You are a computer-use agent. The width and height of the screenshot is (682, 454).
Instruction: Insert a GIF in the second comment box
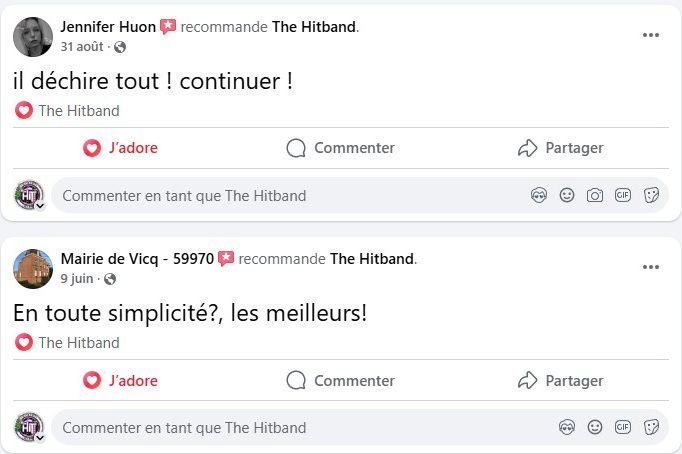(623, 428)
